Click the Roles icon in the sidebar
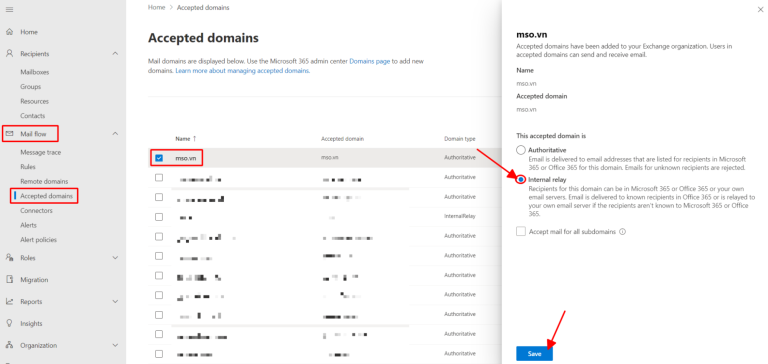 point(9,258)
